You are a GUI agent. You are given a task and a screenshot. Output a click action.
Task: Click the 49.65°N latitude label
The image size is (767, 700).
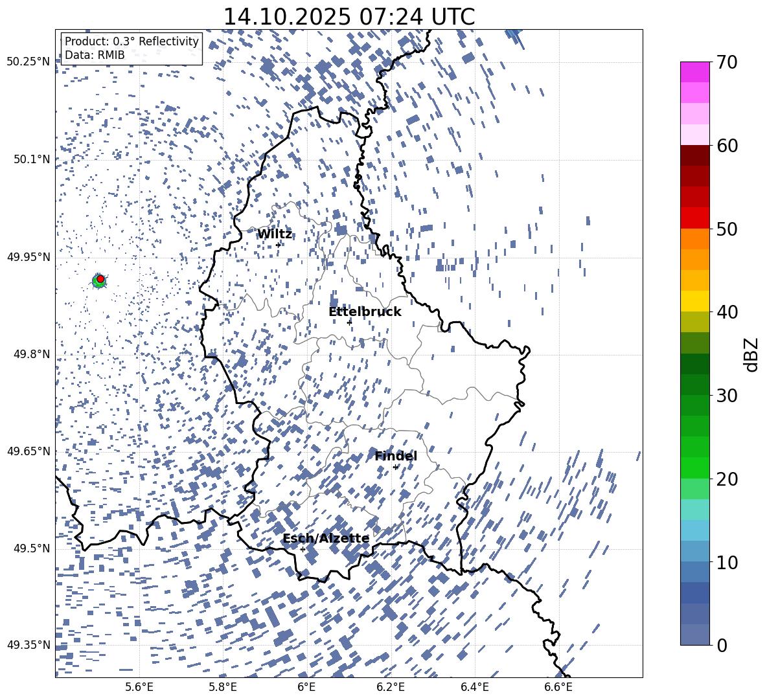pos(29,451)
